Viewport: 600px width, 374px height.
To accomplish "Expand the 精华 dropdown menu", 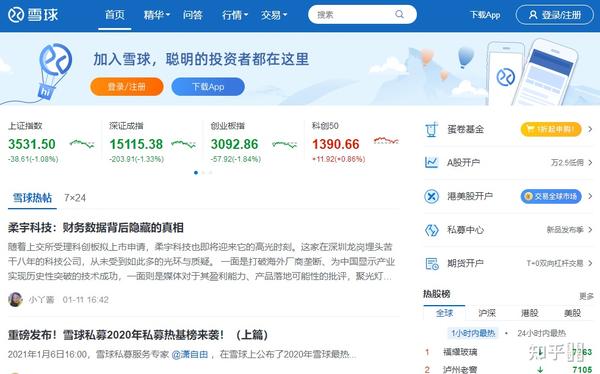I will click(157, 15).
